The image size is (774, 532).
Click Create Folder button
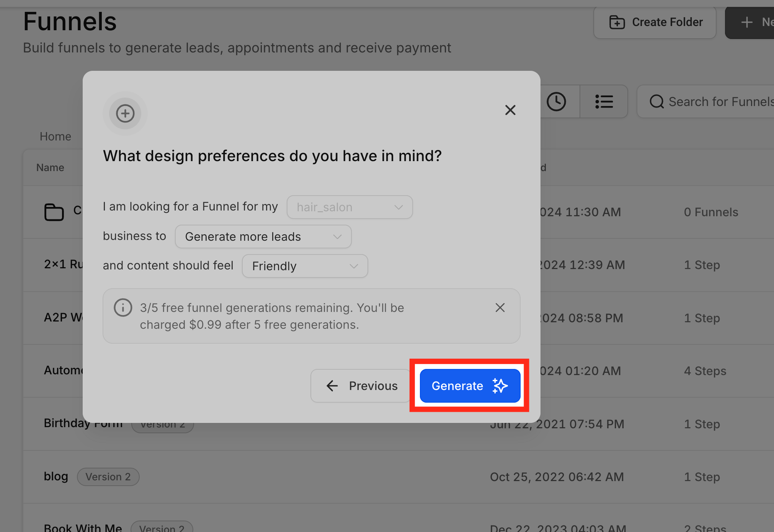655,22
